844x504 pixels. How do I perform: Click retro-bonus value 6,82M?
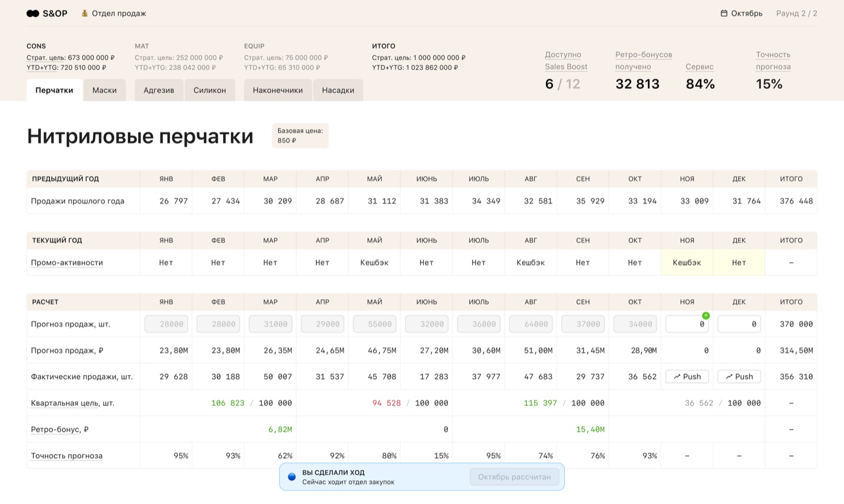280,429
